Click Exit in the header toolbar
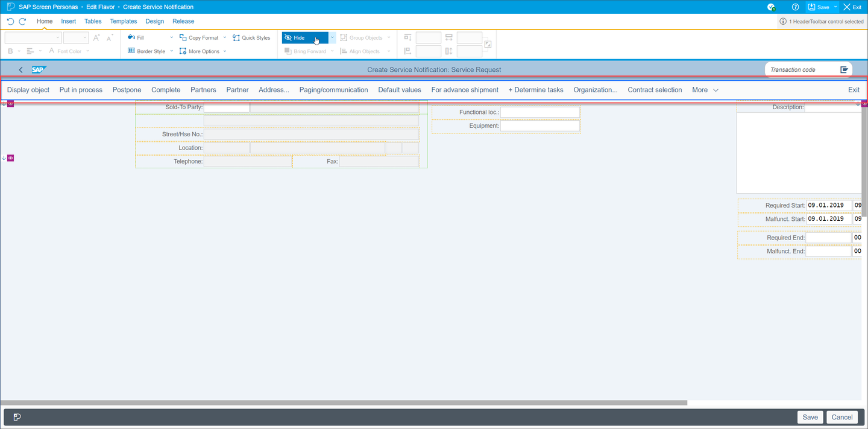 tap(854, 90)
